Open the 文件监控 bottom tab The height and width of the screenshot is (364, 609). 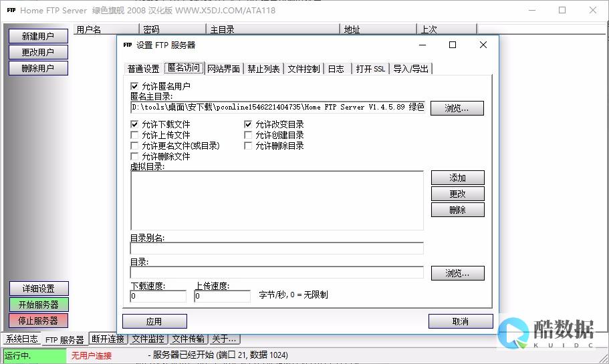coord(148,339)
